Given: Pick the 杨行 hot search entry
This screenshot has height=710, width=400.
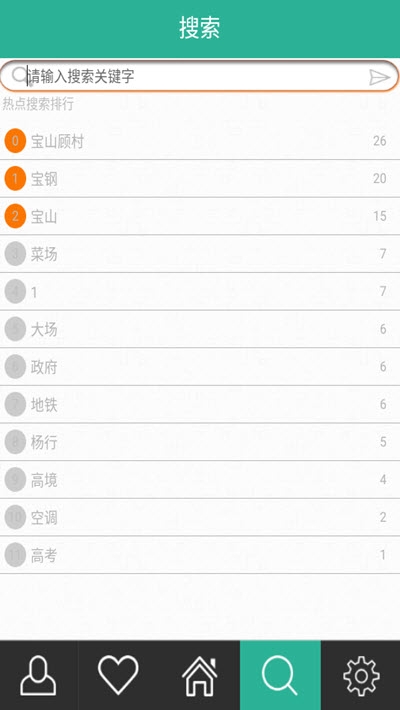Looking at the screenshot, I should 44,442.
